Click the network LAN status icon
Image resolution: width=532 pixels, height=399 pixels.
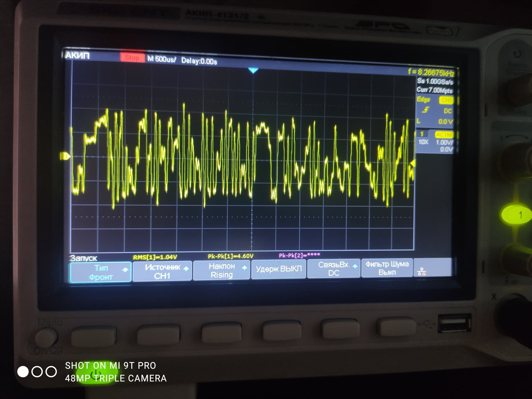(x=421, y=271)
